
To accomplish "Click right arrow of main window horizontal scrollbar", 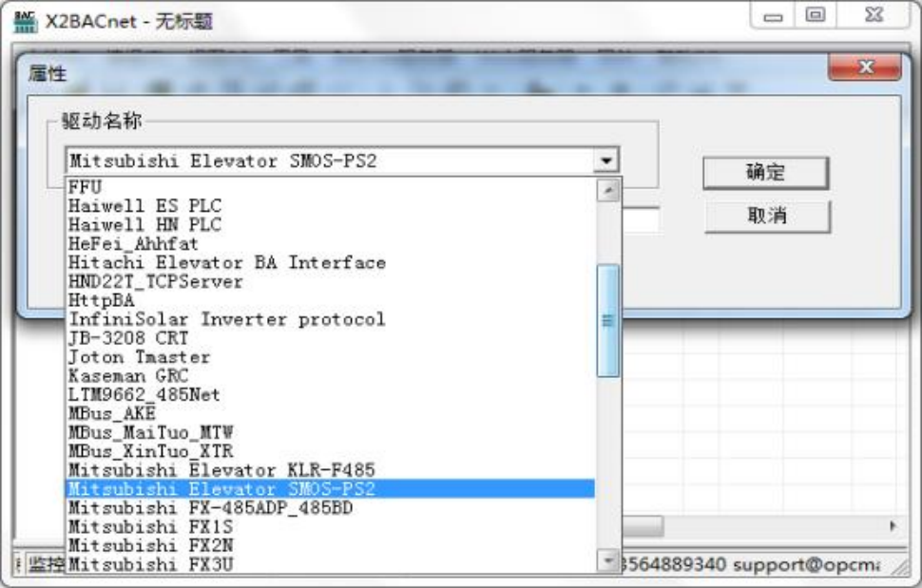I will (893, 526).
